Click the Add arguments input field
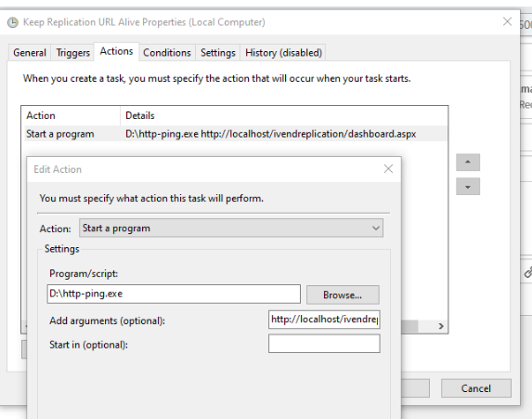The width and height of the screenshot is (532, 419). tap(324, 320)
